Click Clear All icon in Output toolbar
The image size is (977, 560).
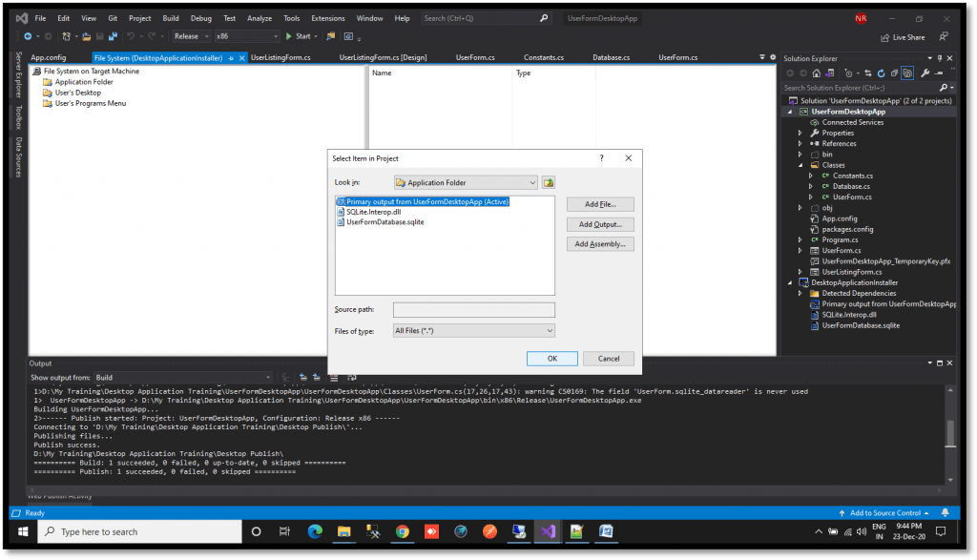(334, 378)
